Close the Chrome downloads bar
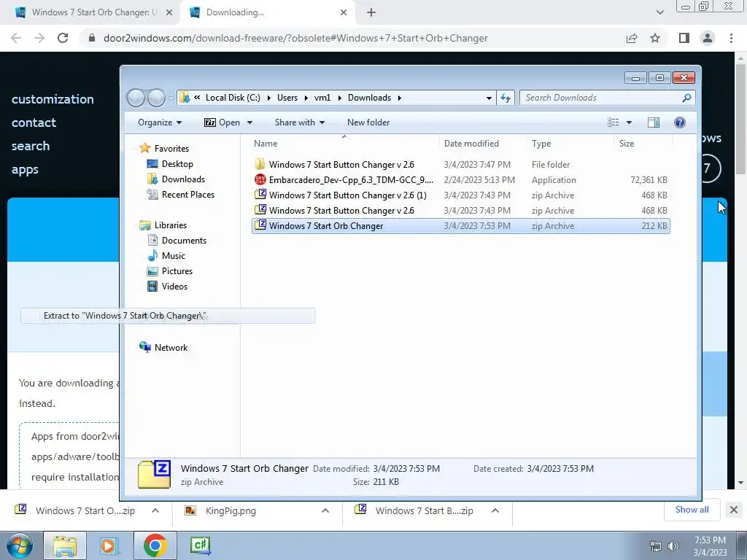 (x=734, y=510)
